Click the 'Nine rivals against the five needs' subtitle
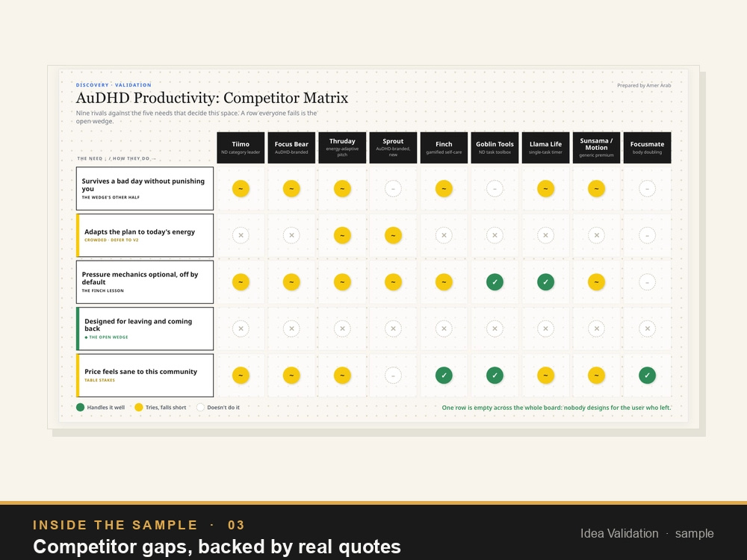This screenshot has height=560, width=747. pyautogui.click(x=196, y=117)
